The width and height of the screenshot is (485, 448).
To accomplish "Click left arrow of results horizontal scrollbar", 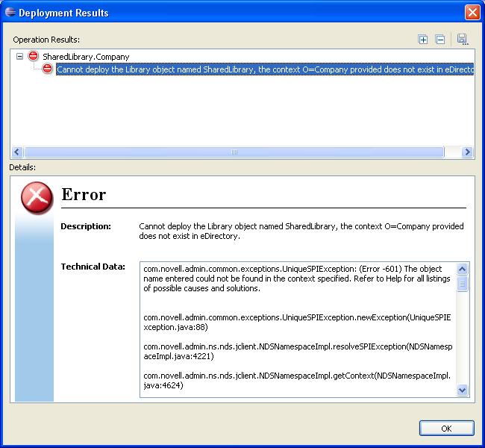I will click(x=17, y=152).
